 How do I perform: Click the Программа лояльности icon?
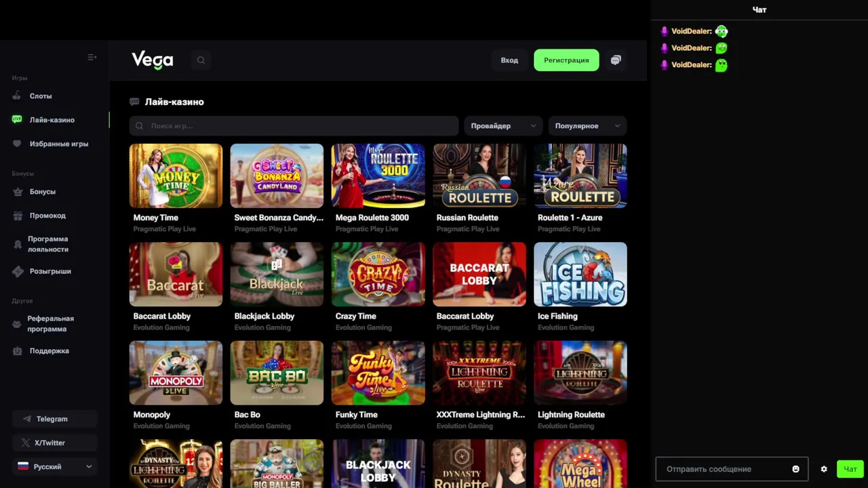click(x=17, y=244)
